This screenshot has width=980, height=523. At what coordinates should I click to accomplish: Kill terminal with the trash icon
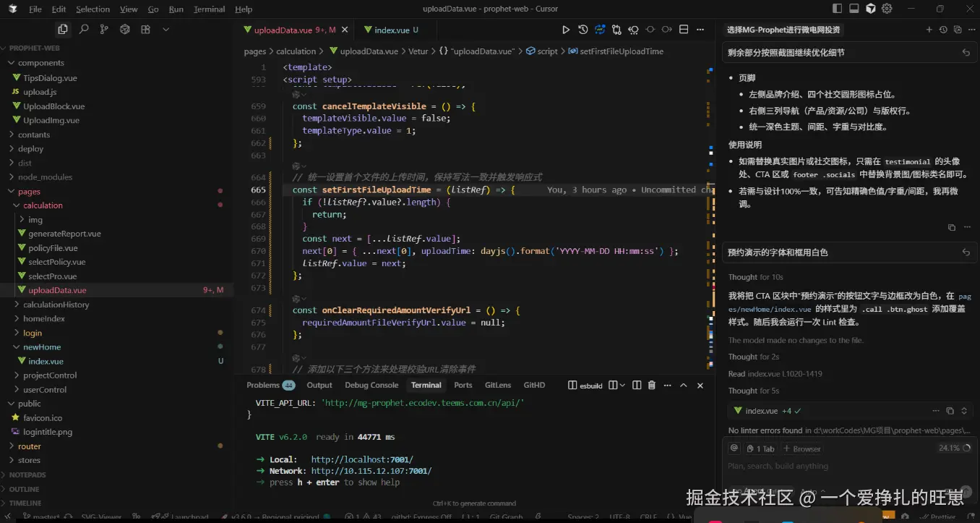(x=651, y=386)
